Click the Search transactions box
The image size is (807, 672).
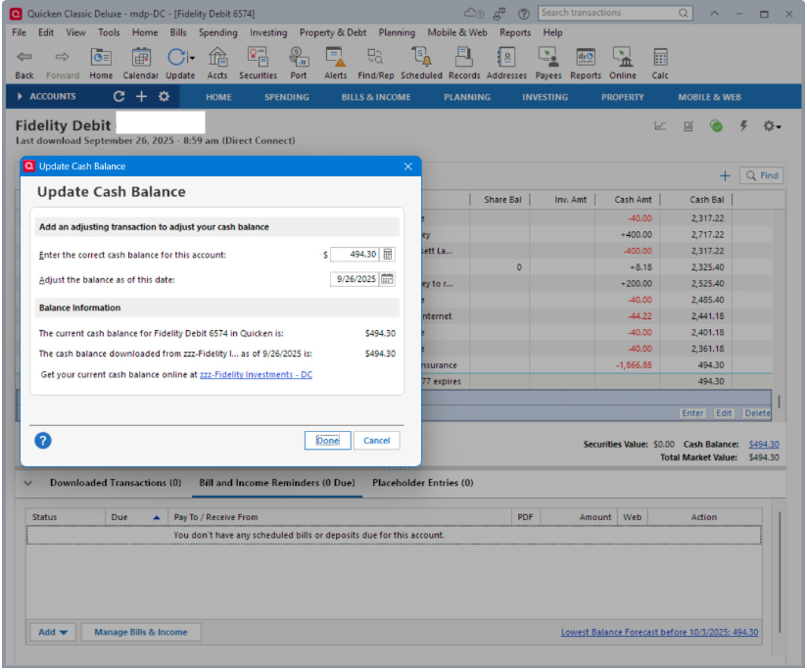615,13
